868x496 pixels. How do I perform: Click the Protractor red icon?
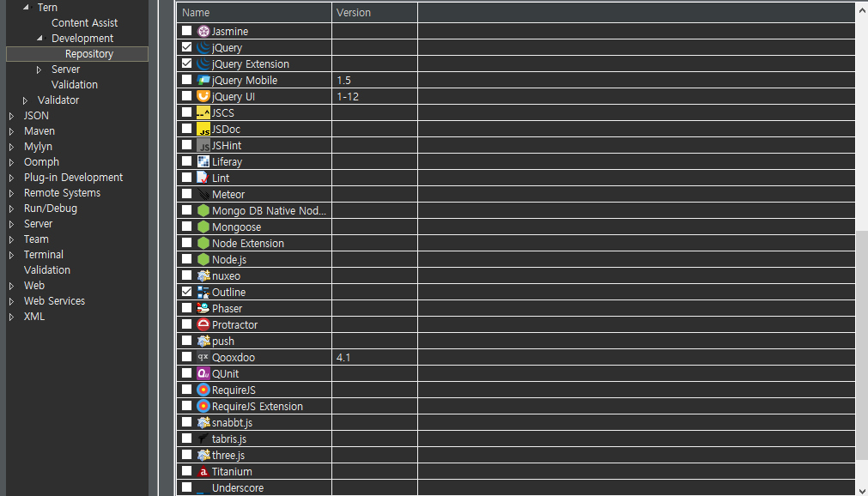(x=203, y=325)
